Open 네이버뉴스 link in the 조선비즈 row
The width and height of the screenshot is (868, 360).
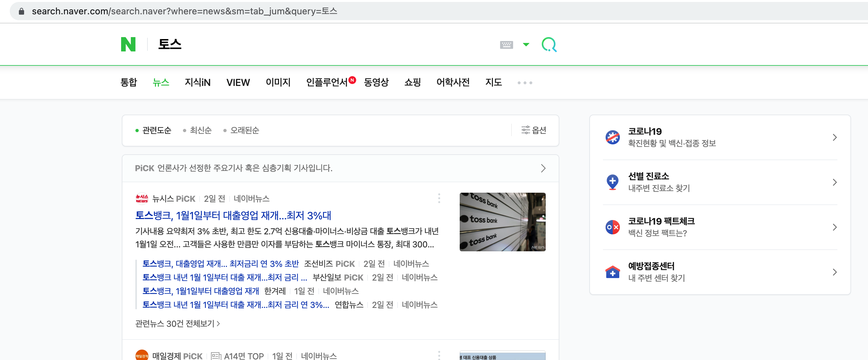coord(411,264)
